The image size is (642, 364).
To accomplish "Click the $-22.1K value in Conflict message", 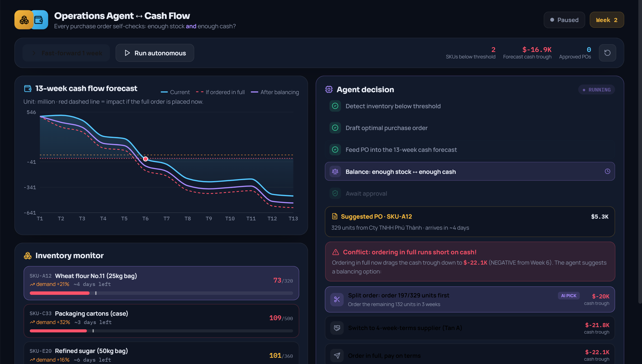I will coord(475,262).
